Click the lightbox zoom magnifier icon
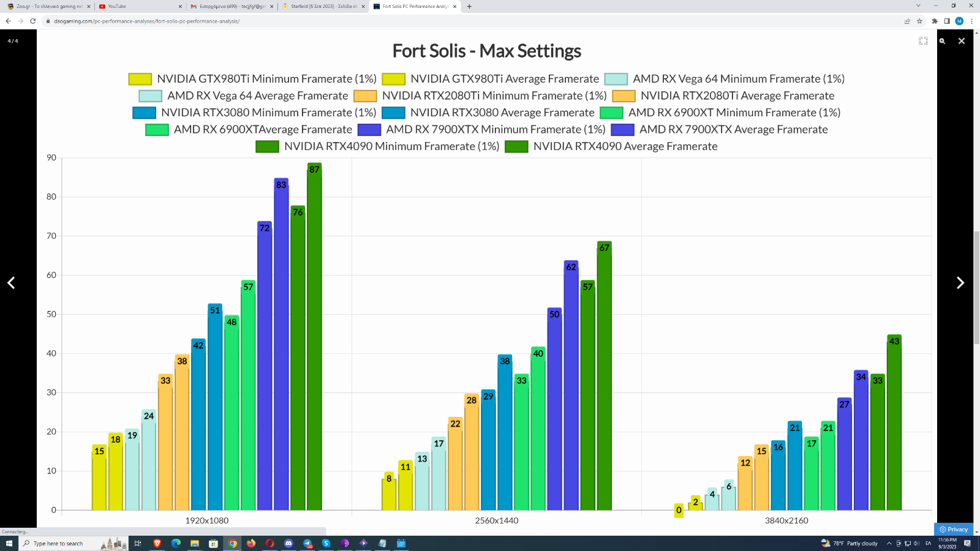 [943, 41]
